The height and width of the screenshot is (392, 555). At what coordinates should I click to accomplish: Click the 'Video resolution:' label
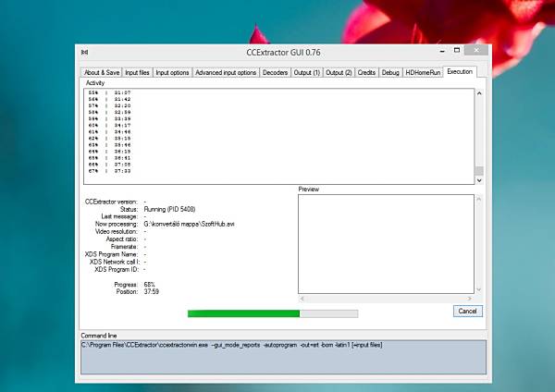pos(116,231)
